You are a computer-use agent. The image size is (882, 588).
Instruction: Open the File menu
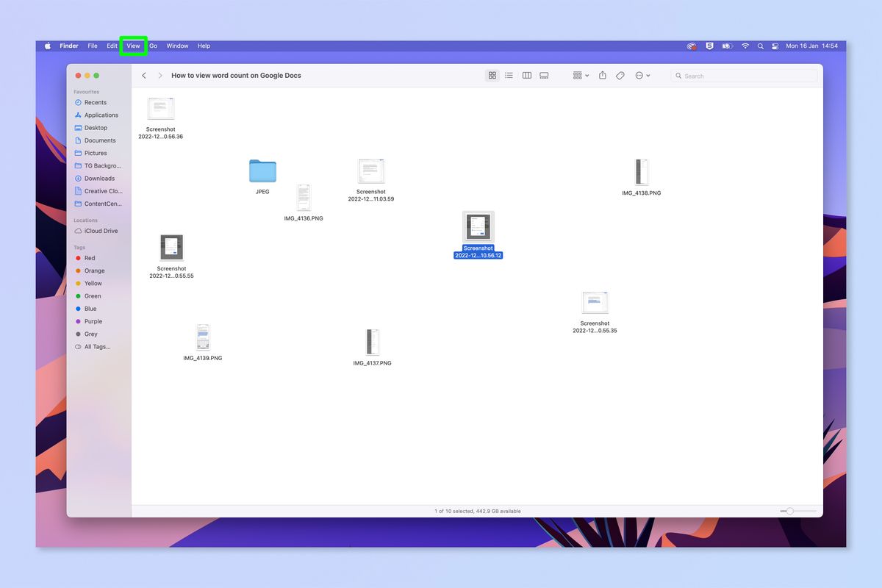click(93, 46)
